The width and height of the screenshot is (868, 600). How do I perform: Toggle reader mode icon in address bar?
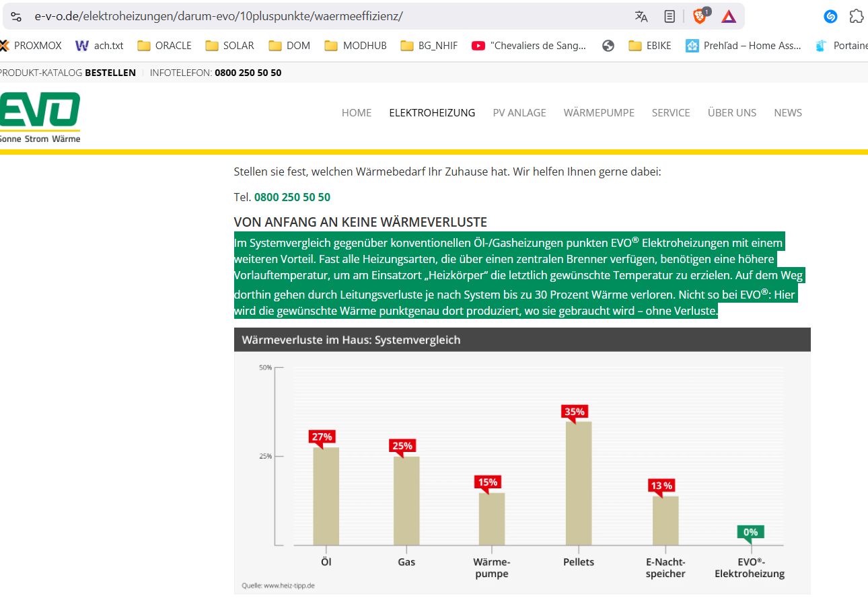point(670,17)
